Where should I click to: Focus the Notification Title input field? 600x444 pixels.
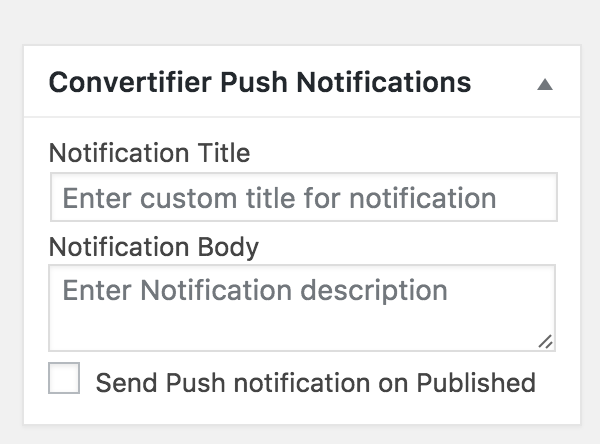[304, 197]
